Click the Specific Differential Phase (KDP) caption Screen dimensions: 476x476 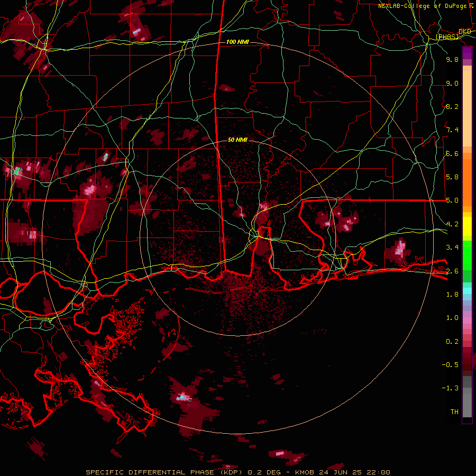tap(166, 472)
